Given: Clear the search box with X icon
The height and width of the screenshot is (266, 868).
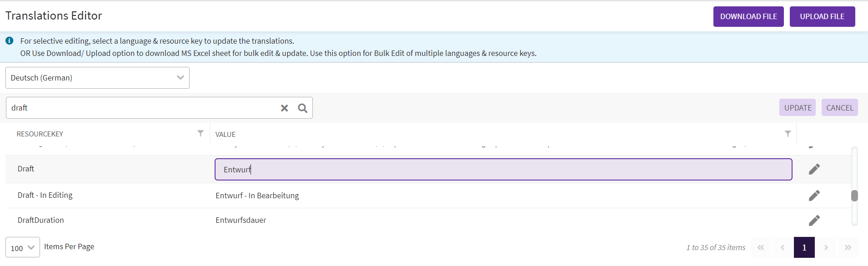Looking at the screenshot, I should 284,108.
